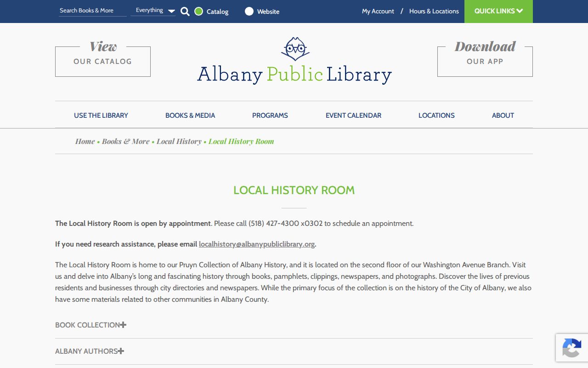Open the Programs menu
Image resolution: width=588 pixels, height=368 pixels.
(x=270, y=115)
